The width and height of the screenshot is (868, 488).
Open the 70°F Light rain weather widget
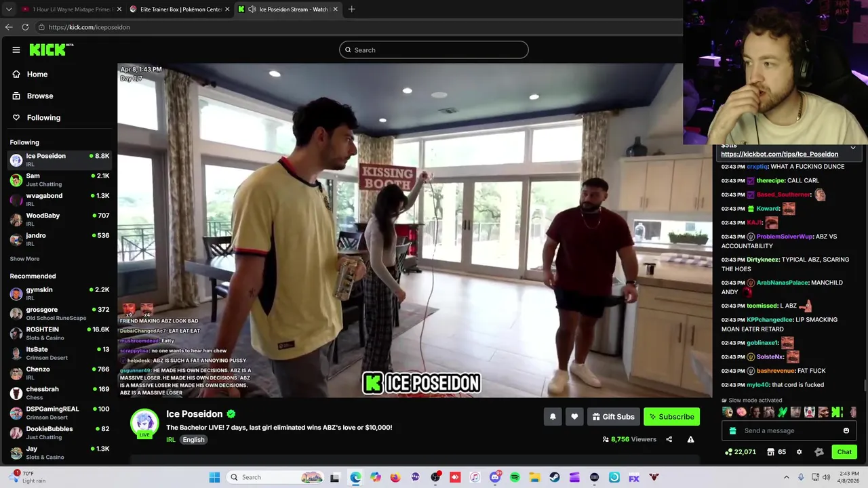(27, 477)
